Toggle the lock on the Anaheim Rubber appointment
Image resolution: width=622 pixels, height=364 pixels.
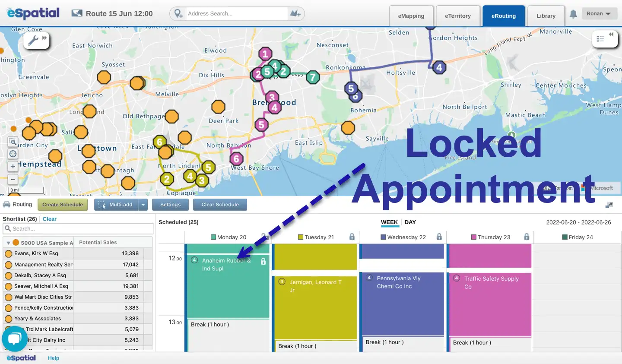click(262, 260)
